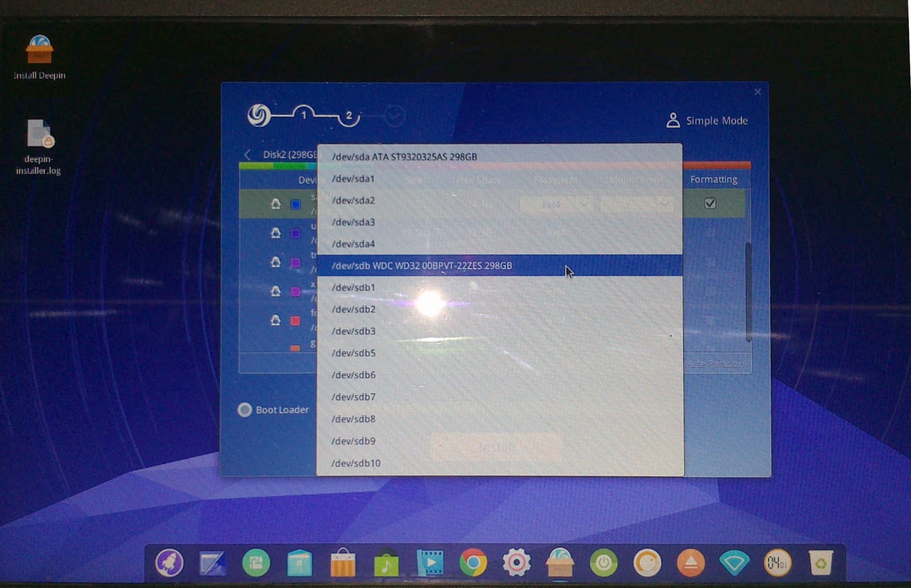911x588 pixels.
Task: Pick /dev/sdb3 from the dropdown list
Action: click(500, 331)
